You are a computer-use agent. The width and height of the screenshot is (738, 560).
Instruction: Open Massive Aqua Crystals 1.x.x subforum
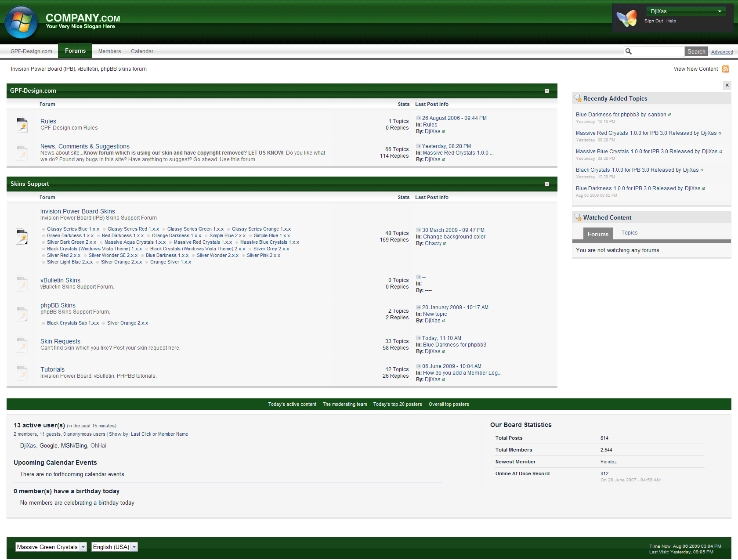pyautogui.click(x=135, y=242)
